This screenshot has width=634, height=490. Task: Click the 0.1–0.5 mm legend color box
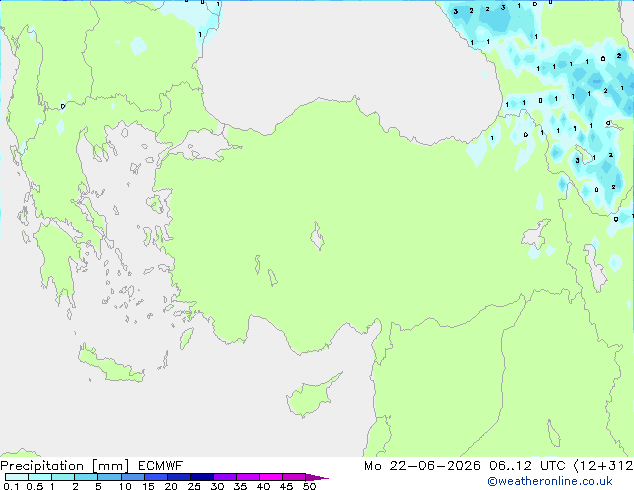tap(17, 477)
